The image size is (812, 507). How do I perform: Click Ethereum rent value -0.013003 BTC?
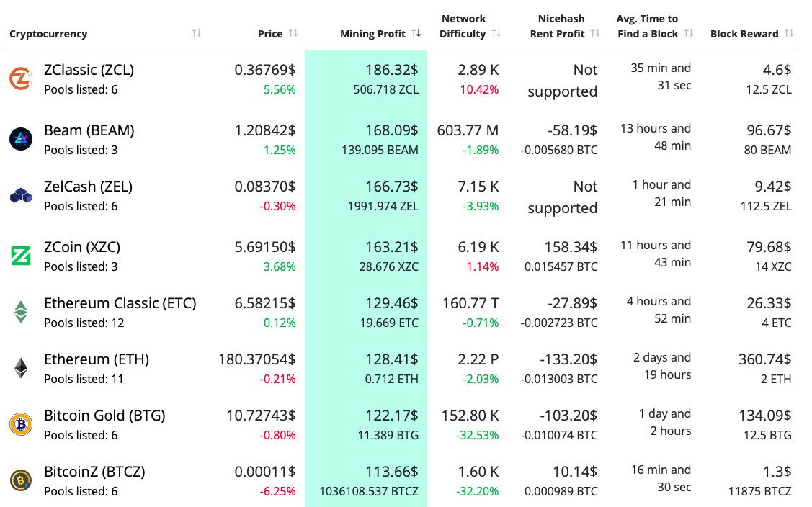coord(559,379)
